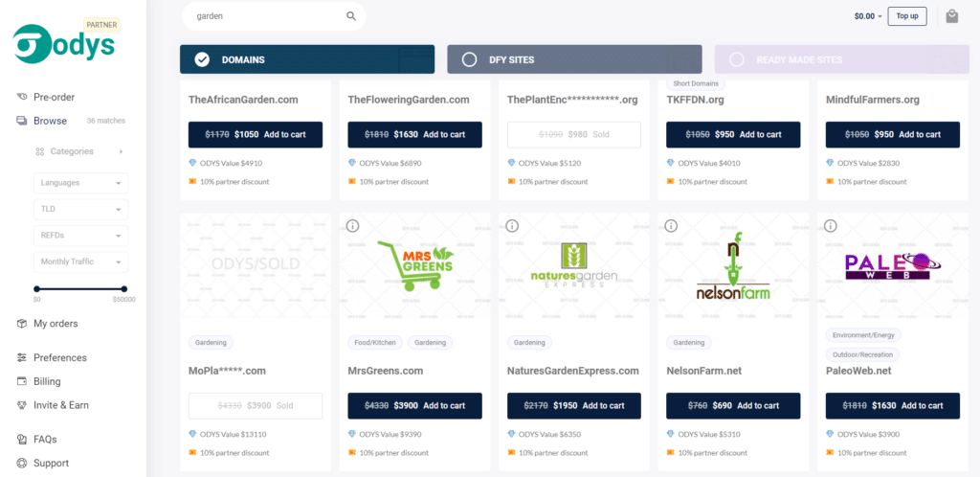This screenshot has width=980, height=477.
Task: Open FAQs page
Action: point(45,440)
